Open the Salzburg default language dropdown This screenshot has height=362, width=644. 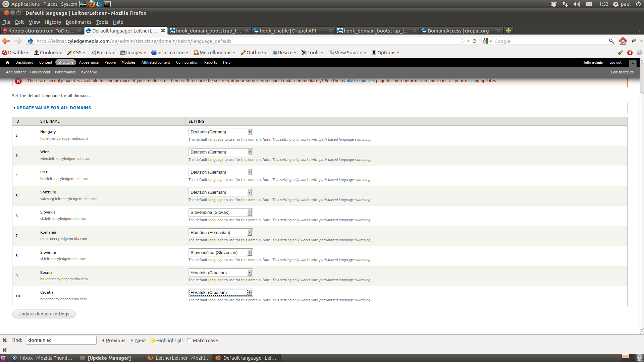[220, 192]
